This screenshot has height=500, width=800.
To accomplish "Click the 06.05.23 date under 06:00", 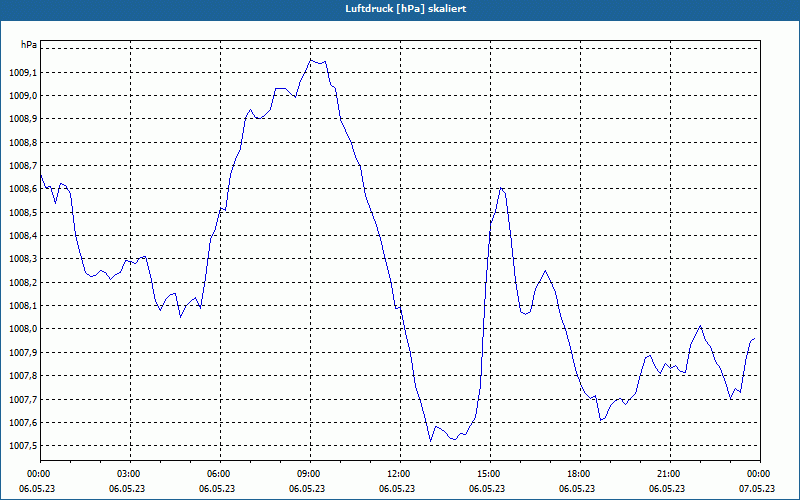I will pyautogui.click(x=217, y=489).
